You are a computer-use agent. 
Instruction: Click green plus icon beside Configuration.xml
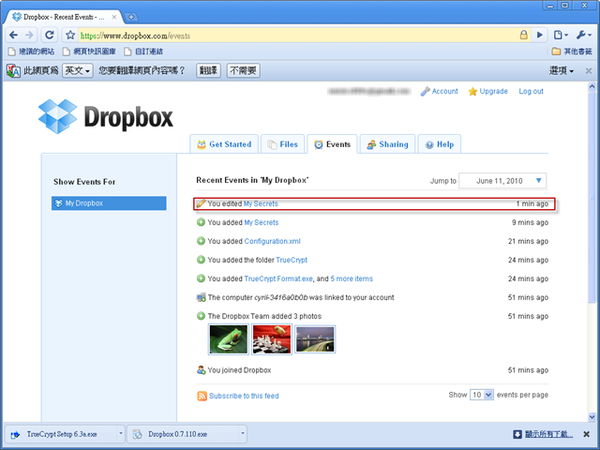(201, 241)
